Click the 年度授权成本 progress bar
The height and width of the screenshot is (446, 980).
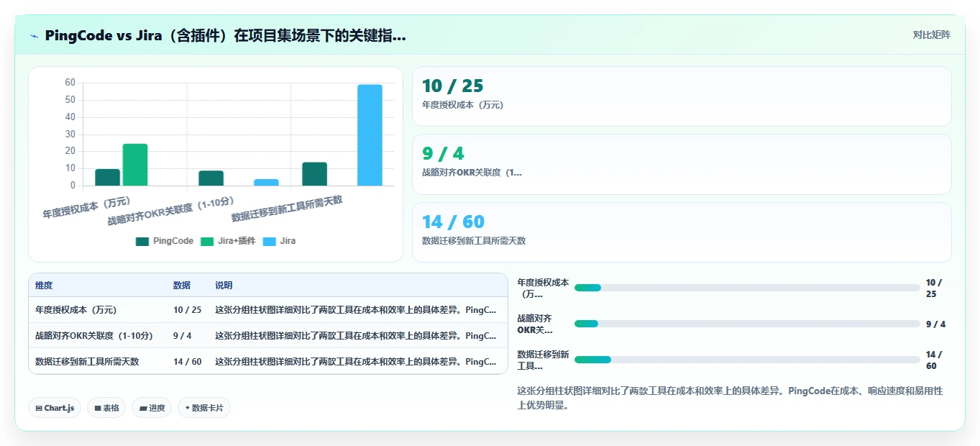(747, 288)
